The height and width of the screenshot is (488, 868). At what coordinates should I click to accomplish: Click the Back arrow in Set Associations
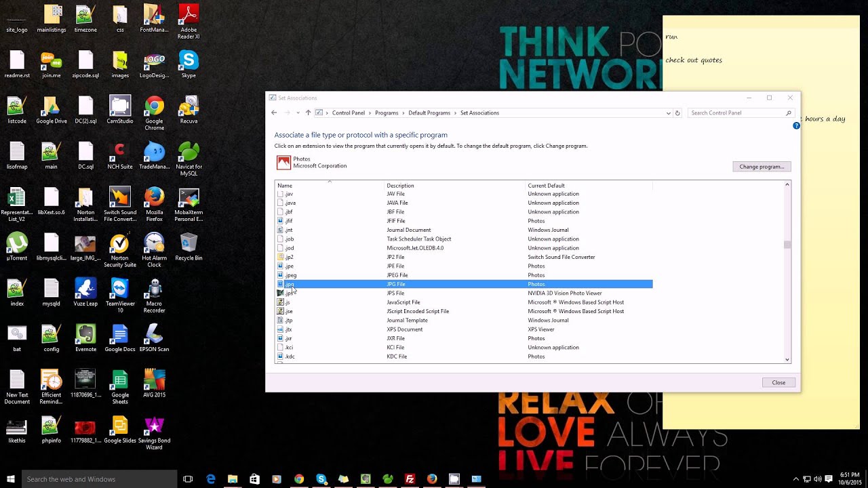click(274, 113)
